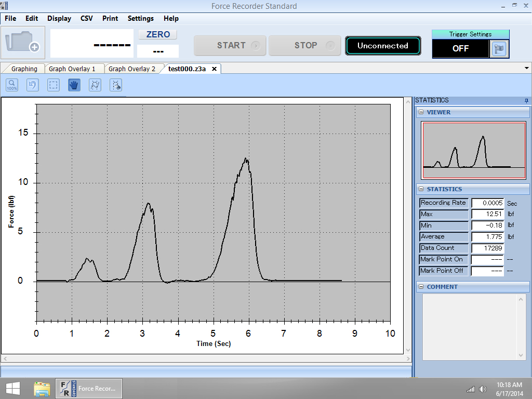
Task: Click the Data Count value 17289
Action: tap(487, 248)
